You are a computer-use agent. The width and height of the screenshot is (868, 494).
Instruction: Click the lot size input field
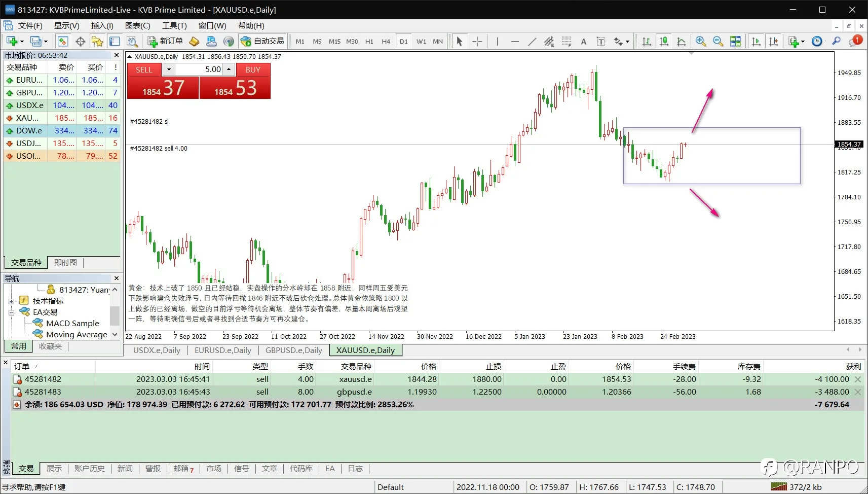pos(200,69)
